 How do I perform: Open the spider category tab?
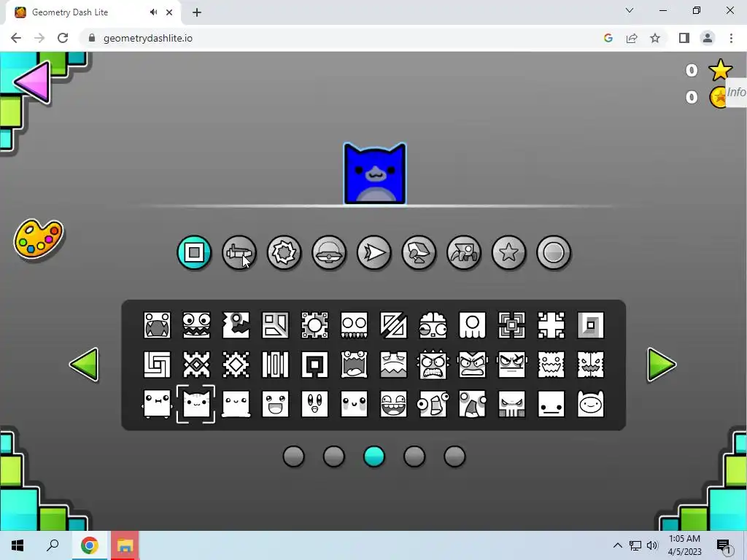click(x=463, y=252)
